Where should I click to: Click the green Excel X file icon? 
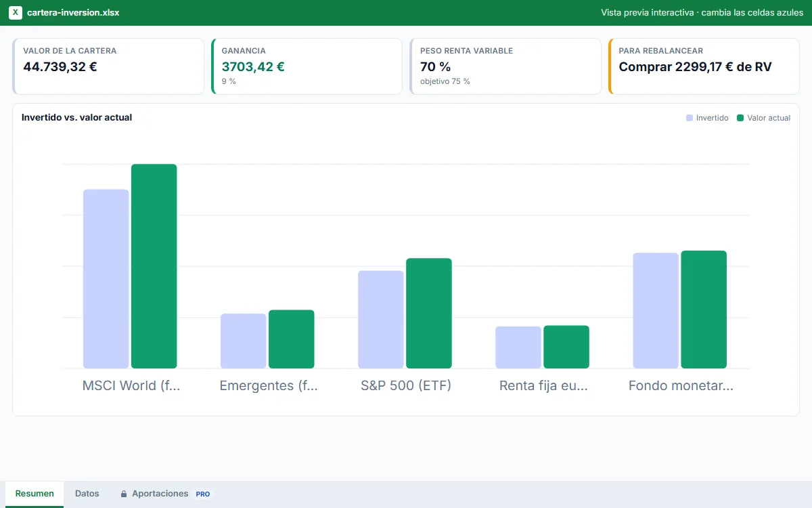16,13
